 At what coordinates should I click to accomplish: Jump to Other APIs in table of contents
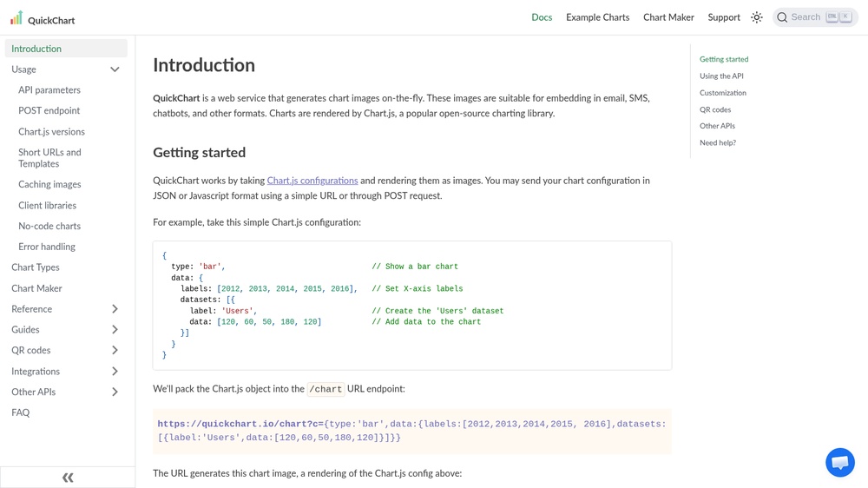(x=717, y=126)
